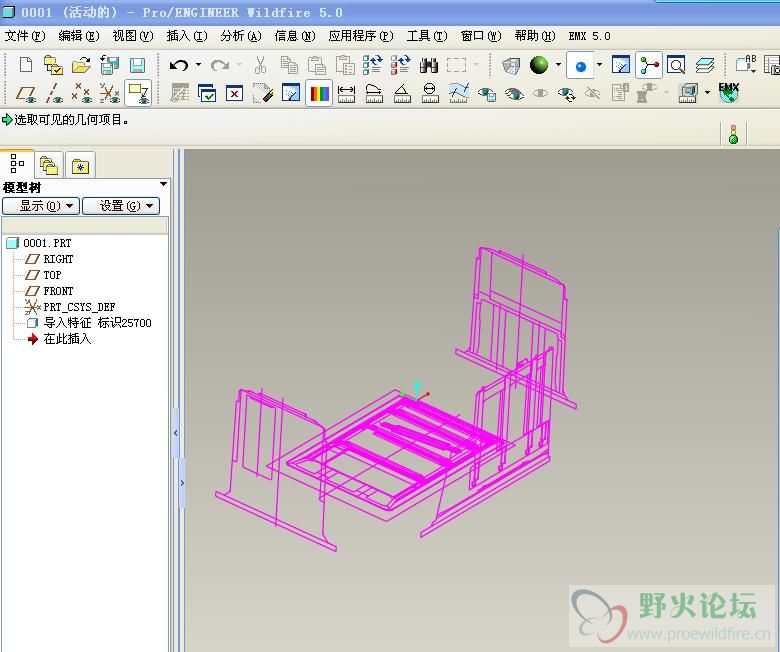Create a new file with the blank page icon
Screen dimensions: 780x652
25,65
